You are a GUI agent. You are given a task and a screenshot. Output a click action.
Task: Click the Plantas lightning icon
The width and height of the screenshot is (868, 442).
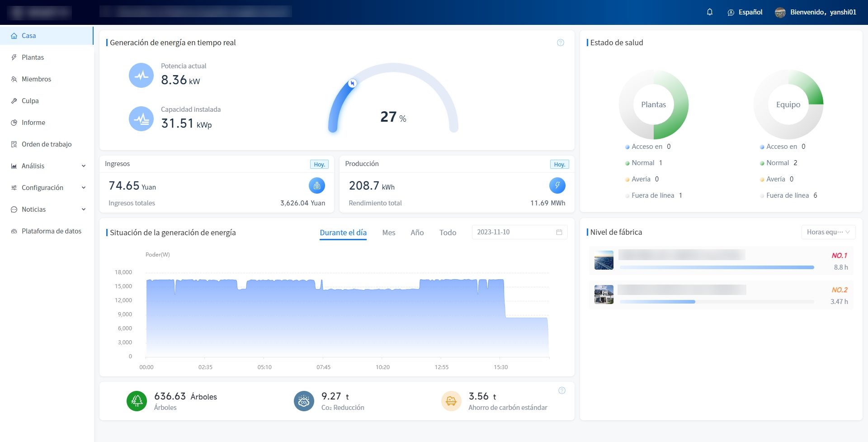pos(14,57)
